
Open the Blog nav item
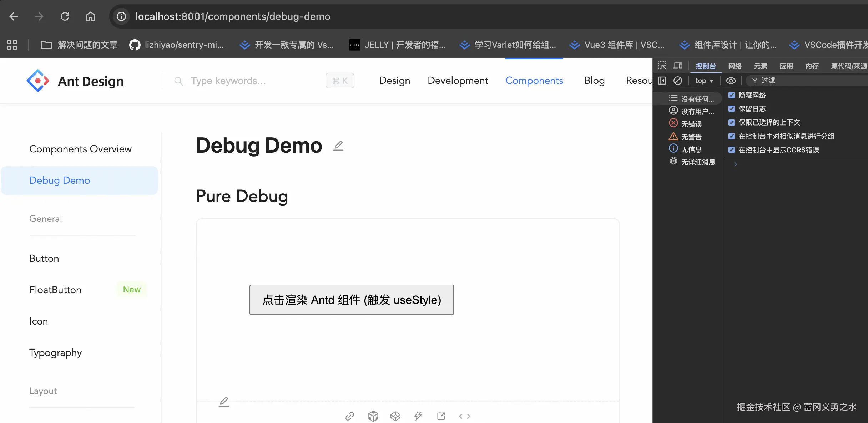(594, 81)
